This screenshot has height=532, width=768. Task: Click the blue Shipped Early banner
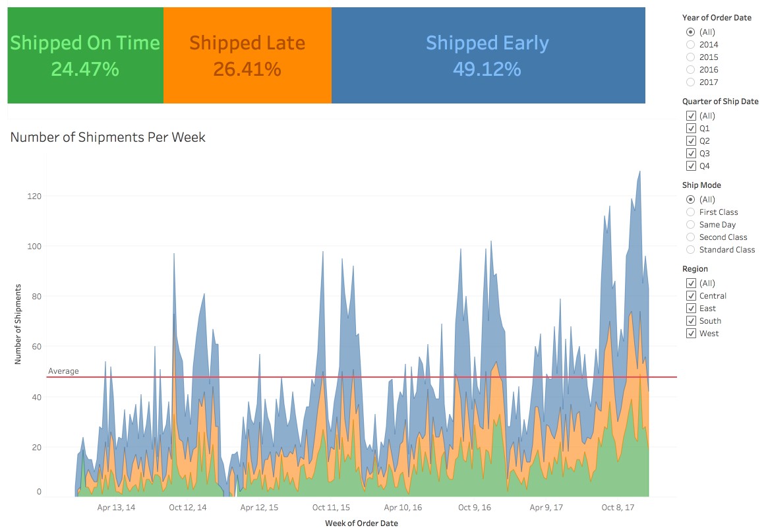488,55
